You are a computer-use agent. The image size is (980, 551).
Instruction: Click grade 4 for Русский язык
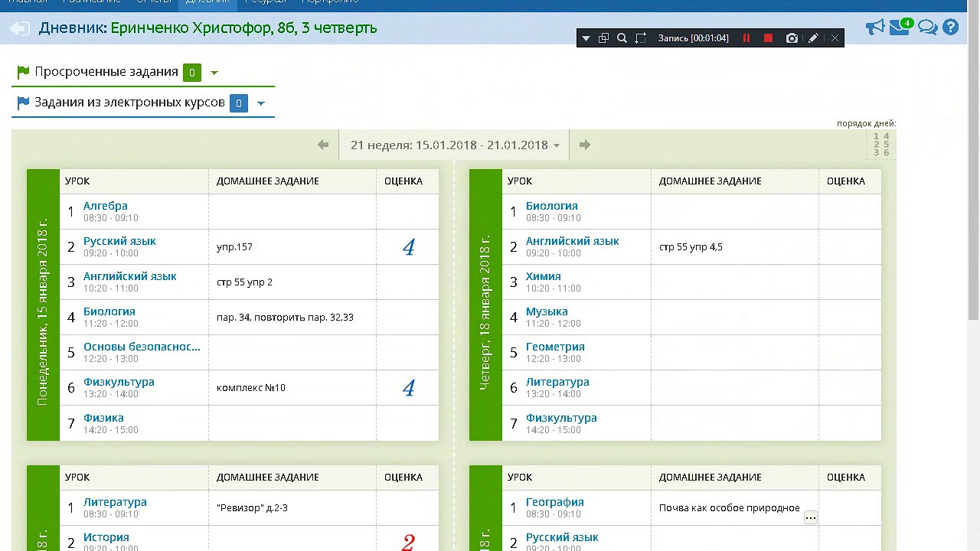point(408,247)
